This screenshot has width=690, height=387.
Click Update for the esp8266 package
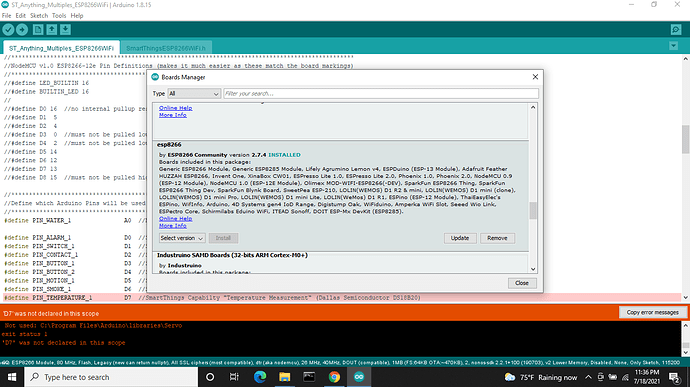(x=460, y=238)
